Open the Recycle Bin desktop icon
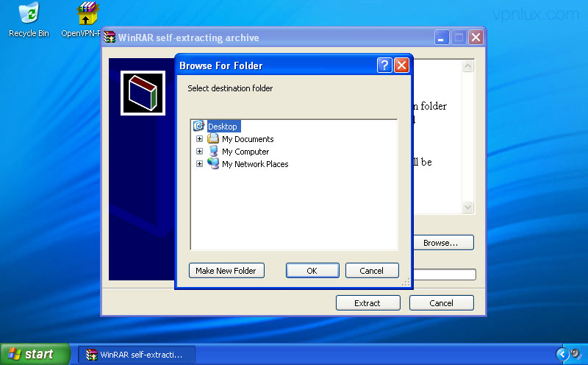Image resolution: width=588 pixels, height=365 pixels. [x=29, y=20]
